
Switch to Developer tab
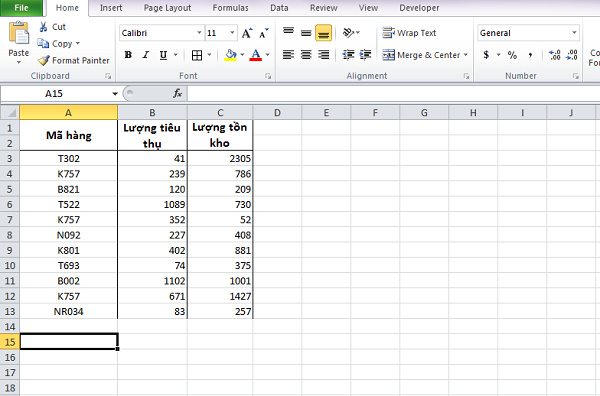(x=419, y=8)
